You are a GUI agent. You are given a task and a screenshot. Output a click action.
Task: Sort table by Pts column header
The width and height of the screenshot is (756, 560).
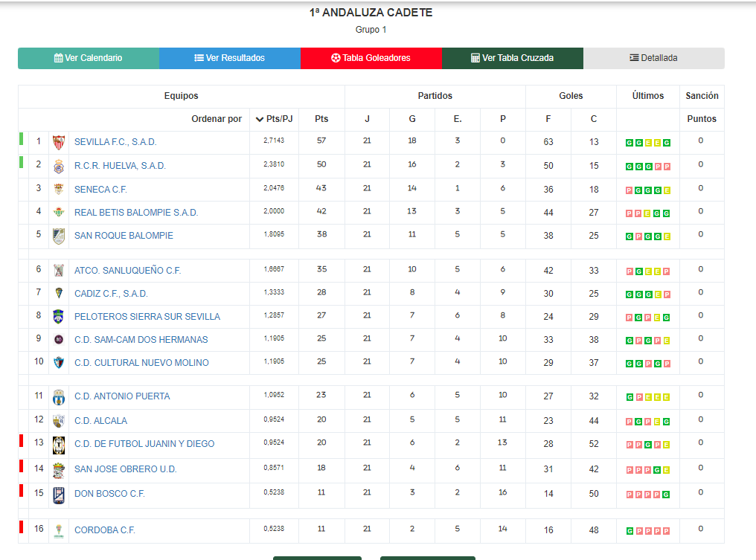tap(321, 119)
